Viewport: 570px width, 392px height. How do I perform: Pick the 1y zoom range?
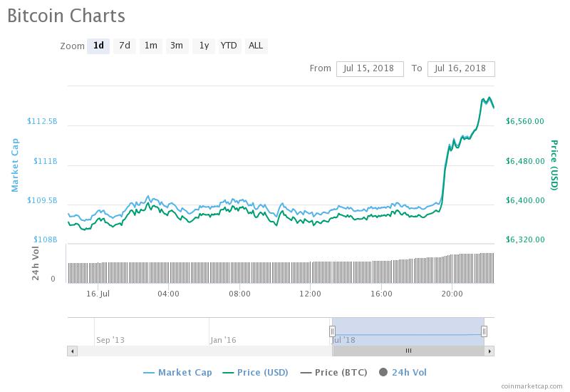[204, 46]
